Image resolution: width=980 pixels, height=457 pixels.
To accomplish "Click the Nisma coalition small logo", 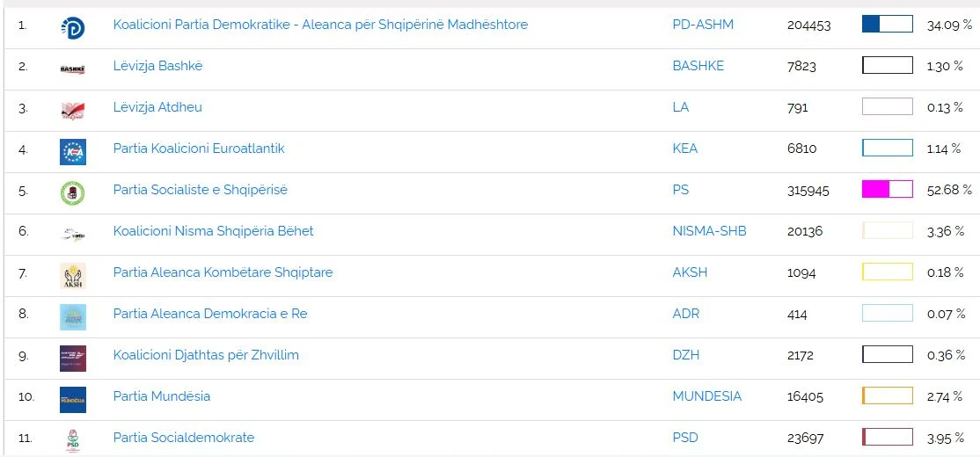I will (72, 234).
